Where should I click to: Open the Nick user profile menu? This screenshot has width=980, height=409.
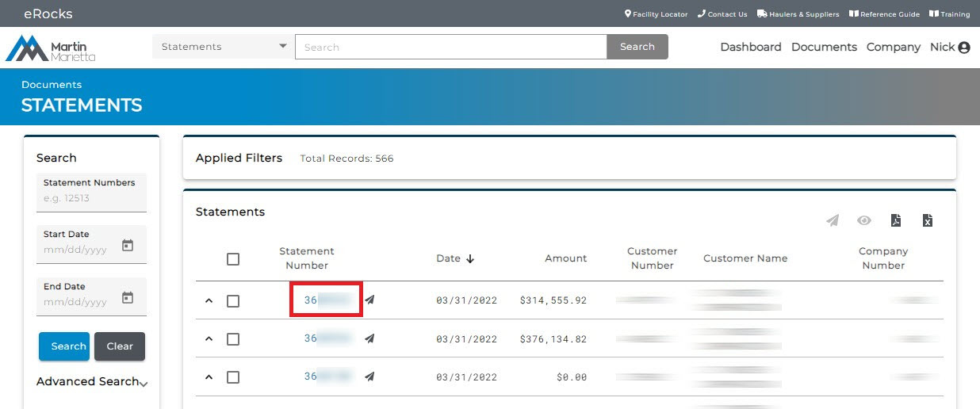[x=950, y=47]
